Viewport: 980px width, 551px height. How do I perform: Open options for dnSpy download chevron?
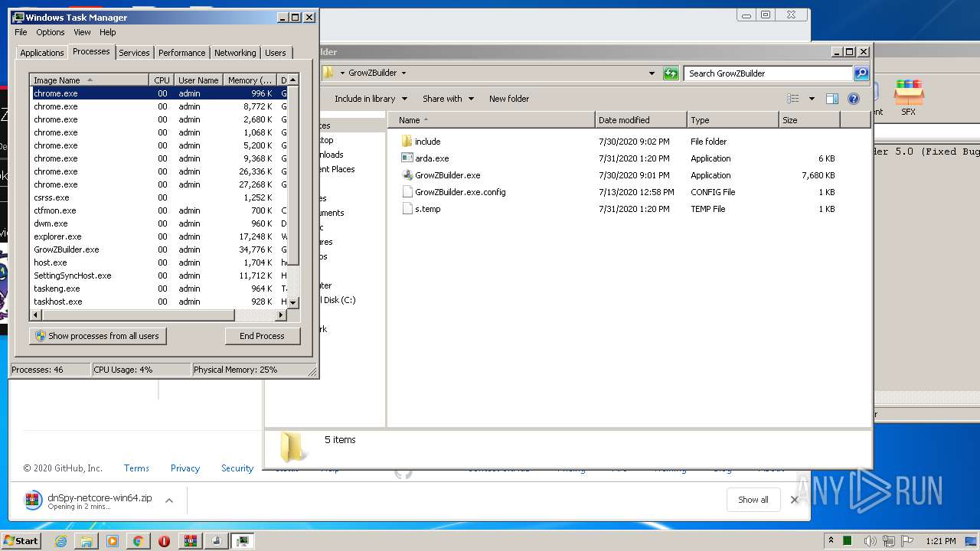169,500
